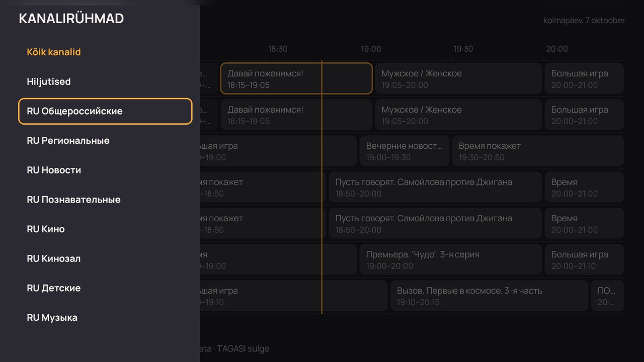This screenshot has height=362, width=644.
Task: Click the date kolmapäev, 7 oktober
Action: [584, 21]
